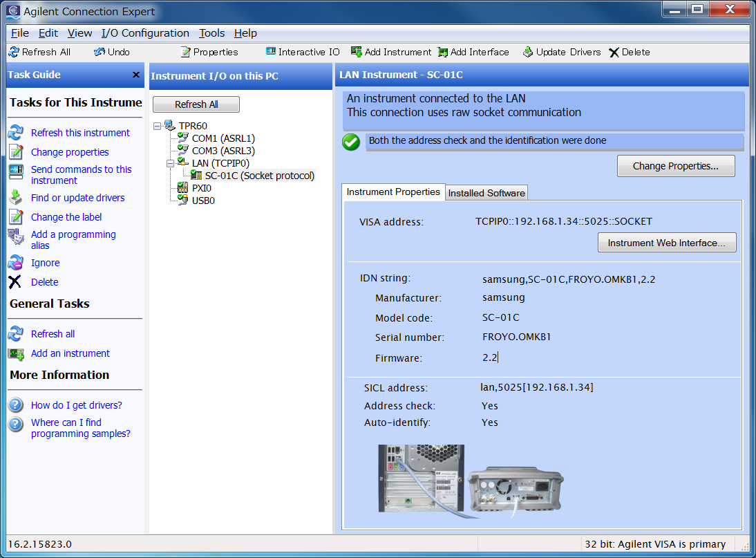
Task: Select SC-01C (Socket protocol) in the tree
Action: coord(259,176)
